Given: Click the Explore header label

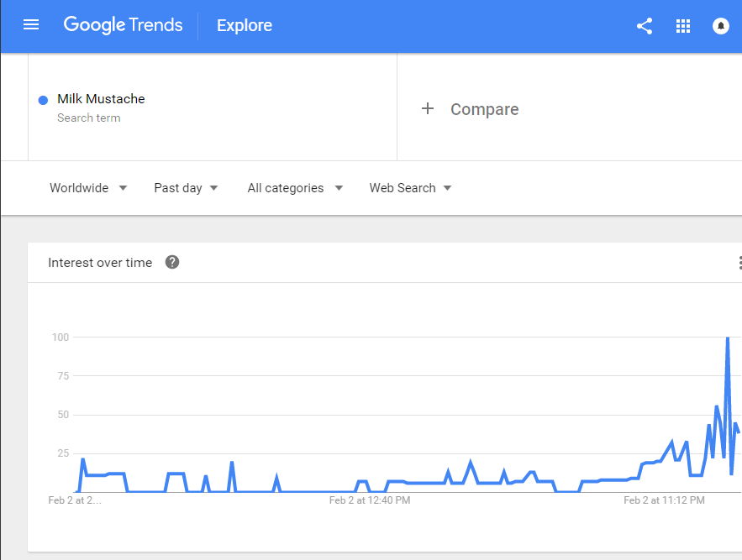Looking at the screenshot, I should pos(245,26).
